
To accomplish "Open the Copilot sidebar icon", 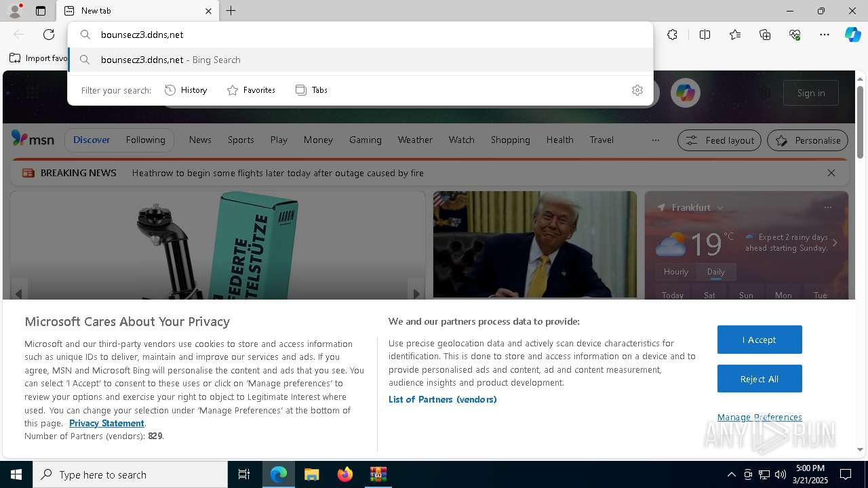I will tap(852, 35).
